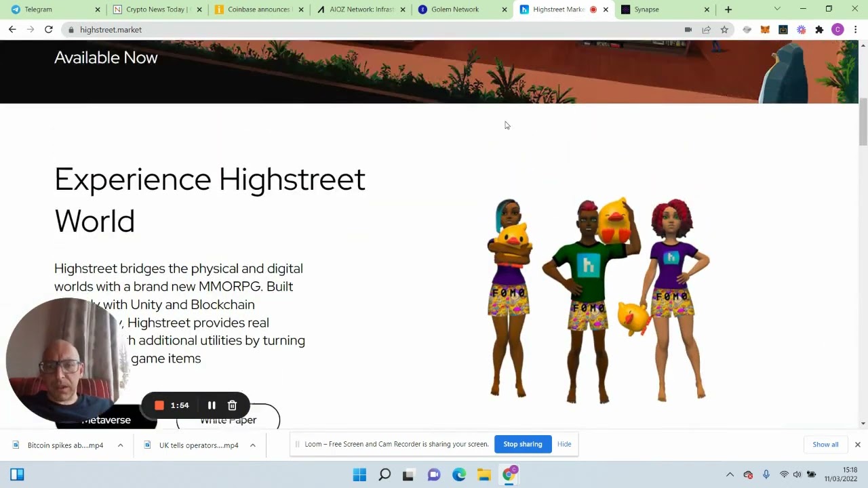
Task: Go back to the previous page
Action: click(x=12, y=30)
